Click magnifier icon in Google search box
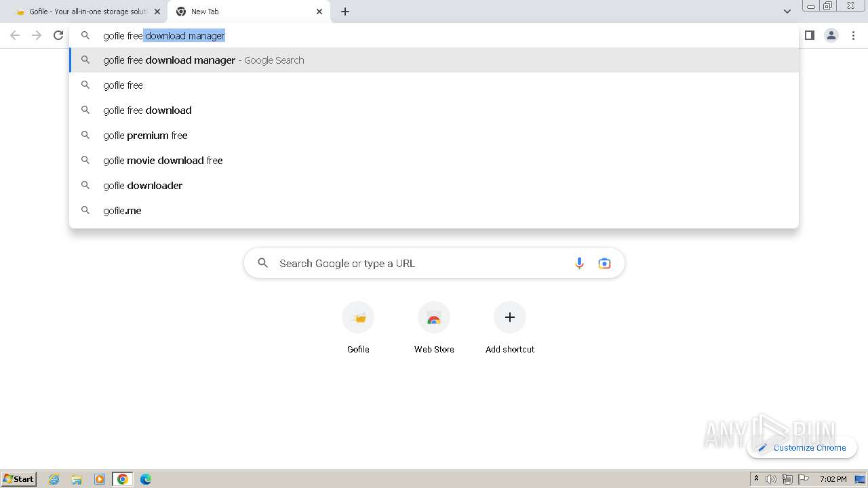 [x=262, y=263]
